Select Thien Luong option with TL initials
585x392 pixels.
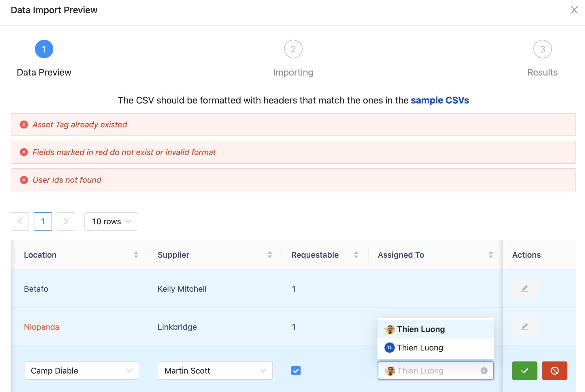(420, 348)
